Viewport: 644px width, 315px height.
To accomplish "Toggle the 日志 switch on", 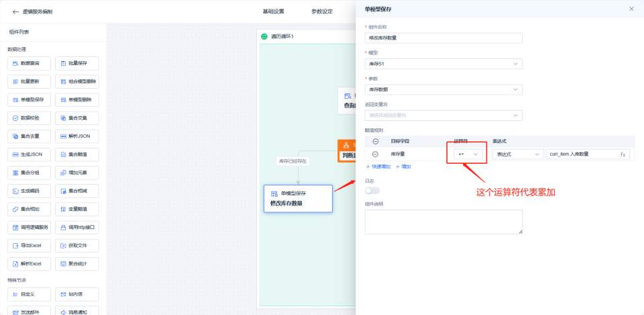I will coord(372,190).
